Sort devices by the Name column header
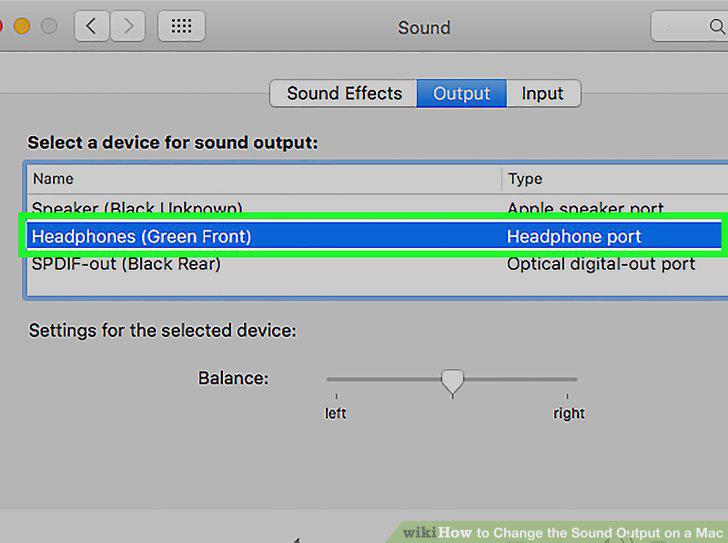 264,179
